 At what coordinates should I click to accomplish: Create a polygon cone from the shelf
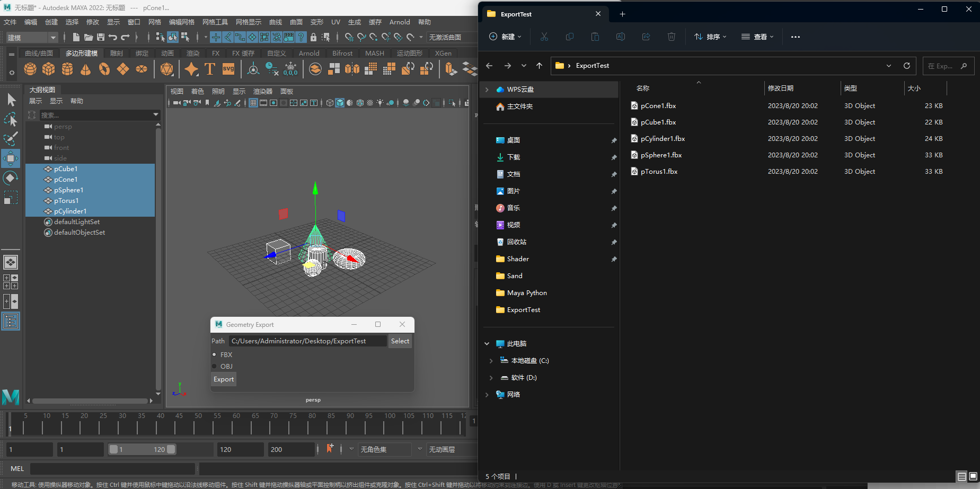point(86,69)
